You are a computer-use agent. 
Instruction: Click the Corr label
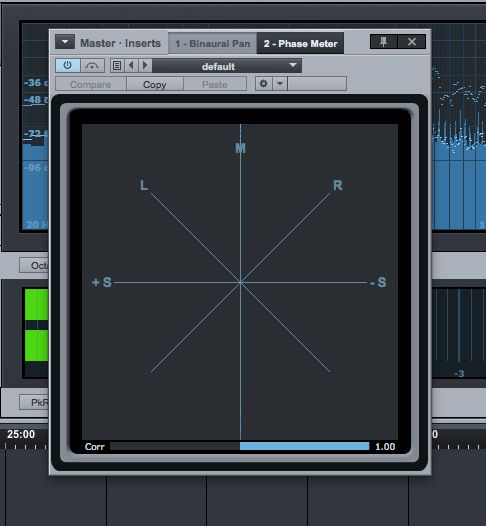[95, 446]
